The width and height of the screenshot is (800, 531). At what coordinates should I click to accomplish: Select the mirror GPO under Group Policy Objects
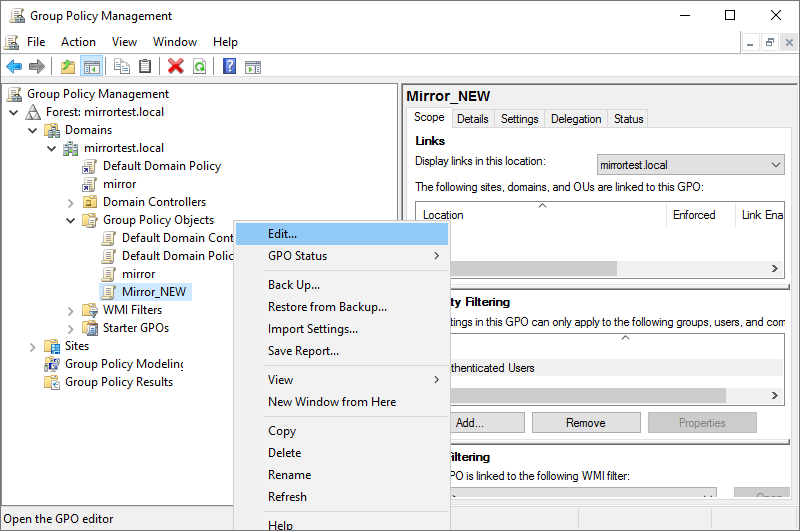coord(138,274)
